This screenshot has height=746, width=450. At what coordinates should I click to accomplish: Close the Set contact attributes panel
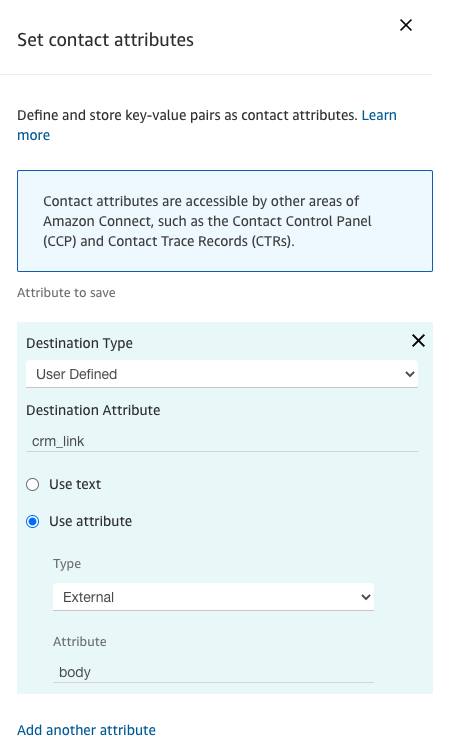tap(406, 25)
